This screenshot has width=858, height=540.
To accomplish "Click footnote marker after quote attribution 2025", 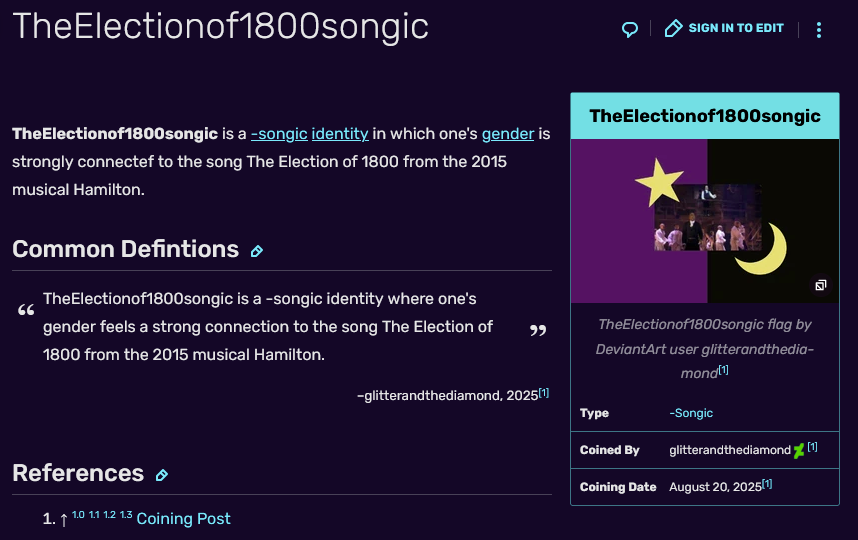I will point(544,393).
